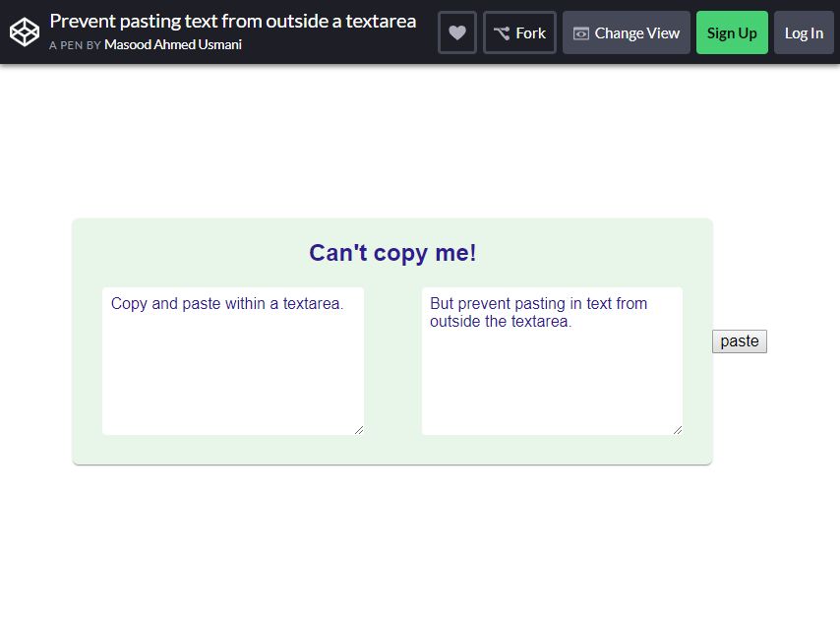Open Masood Ahmed Usmani's profile link

(173, 44)
